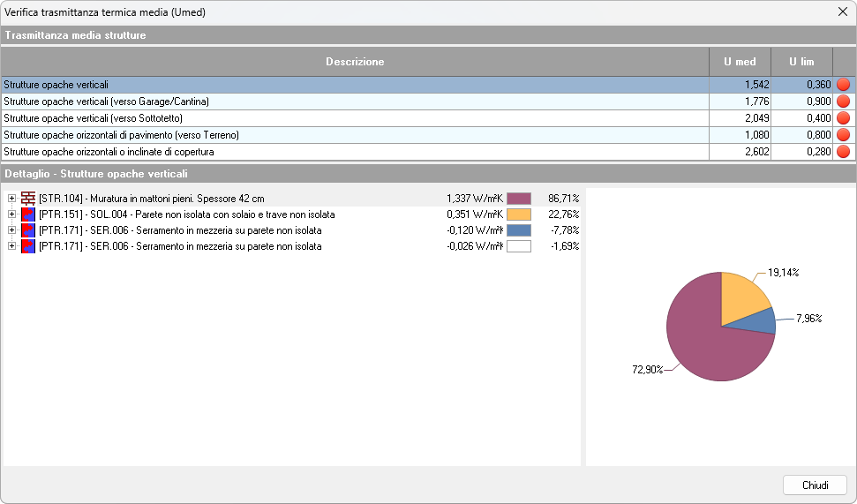Click the red status dot in the Sottotetto row

click(843, 118)
